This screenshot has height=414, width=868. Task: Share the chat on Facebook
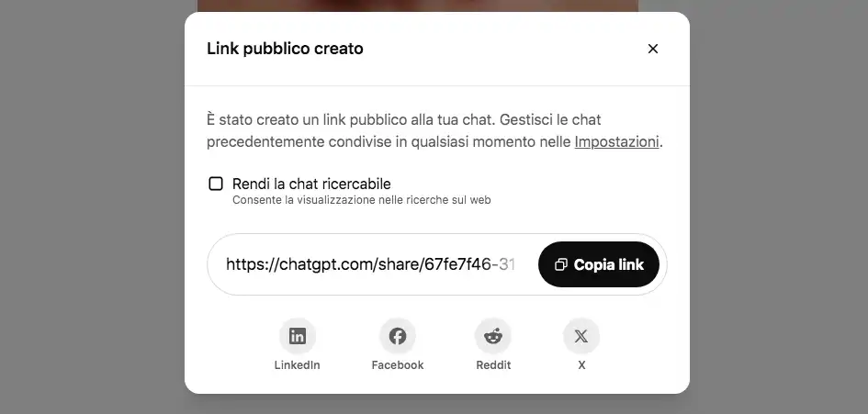pos(398,336)
